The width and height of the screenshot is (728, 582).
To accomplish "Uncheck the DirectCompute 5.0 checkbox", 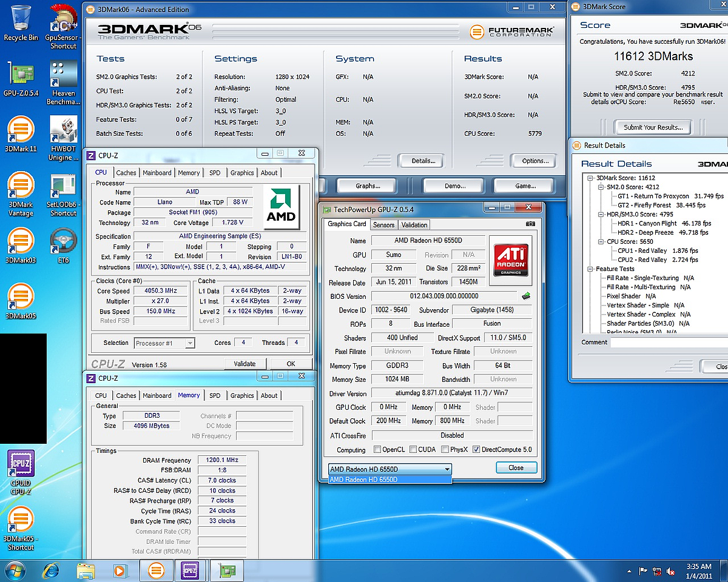I will (476, 450).
